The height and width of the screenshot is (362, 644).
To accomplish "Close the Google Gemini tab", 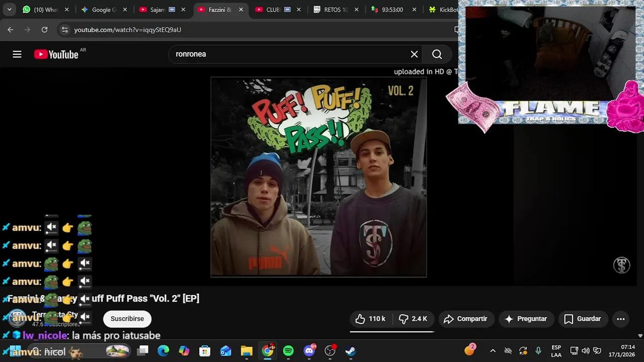I will 125,10.
